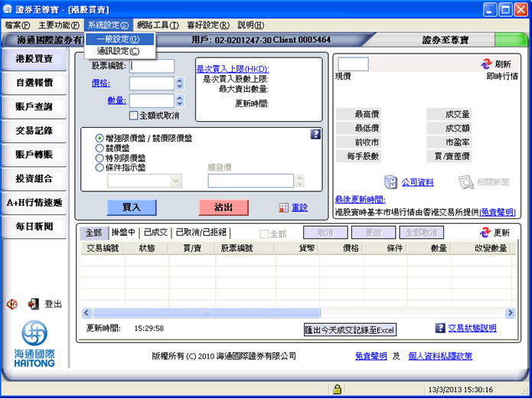
Task: Click the horizontal scrollbar in orders table
Action: click(299, 312)
